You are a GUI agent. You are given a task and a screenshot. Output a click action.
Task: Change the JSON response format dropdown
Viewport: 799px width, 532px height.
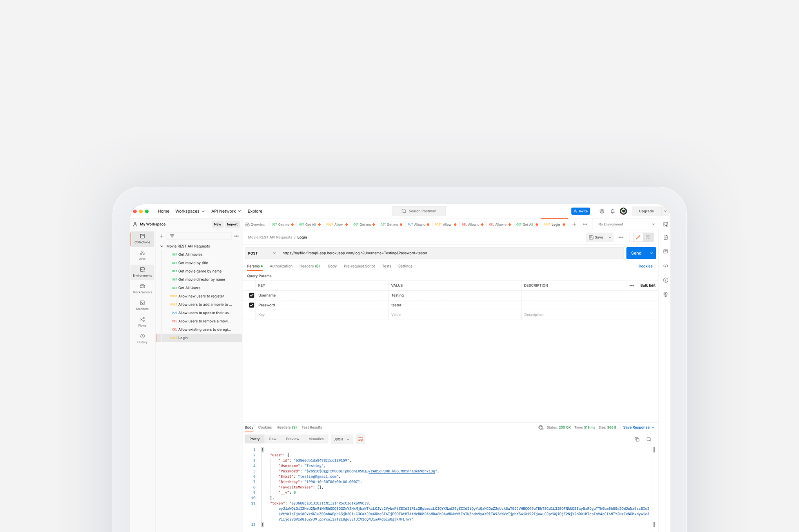341,439
